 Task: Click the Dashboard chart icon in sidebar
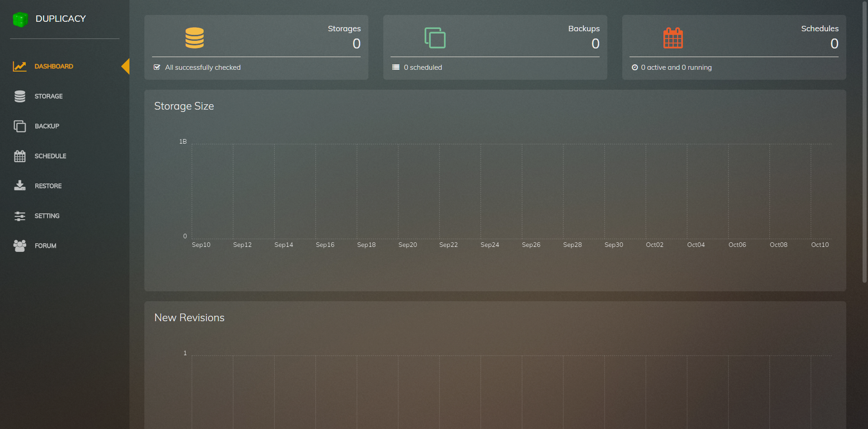click(19, 67)
